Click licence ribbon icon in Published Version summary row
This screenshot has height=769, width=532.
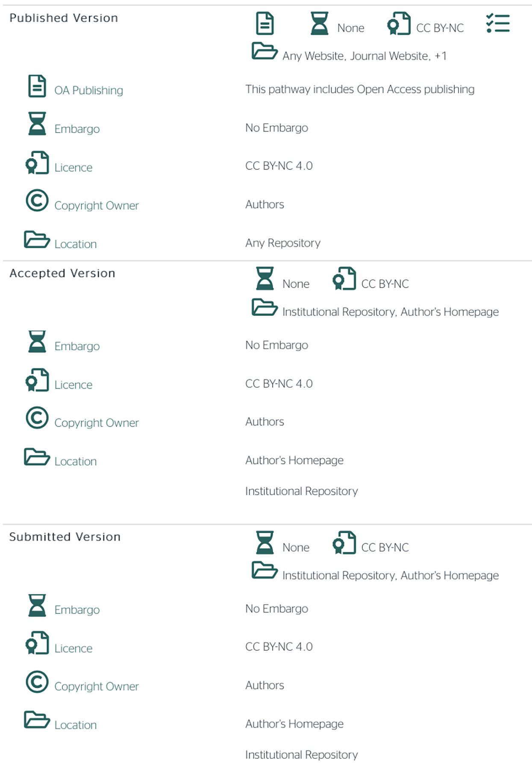[398, 24]
